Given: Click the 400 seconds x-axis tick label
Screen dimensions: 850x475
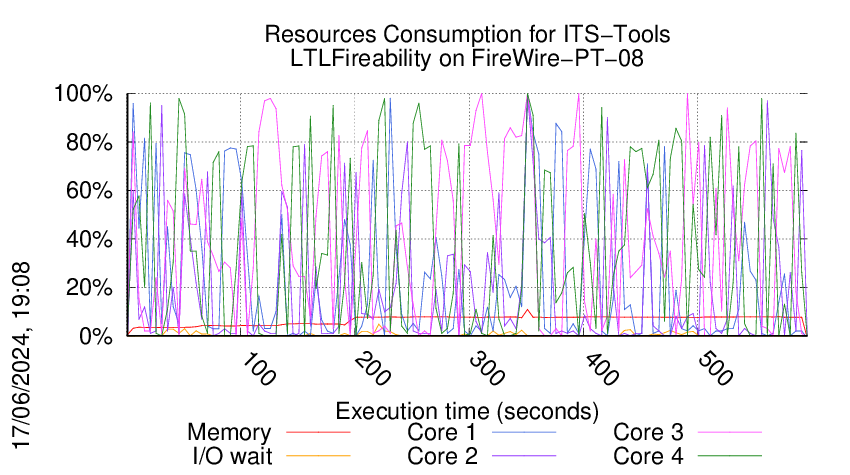Looking at the screenshot, I should 601,370.
